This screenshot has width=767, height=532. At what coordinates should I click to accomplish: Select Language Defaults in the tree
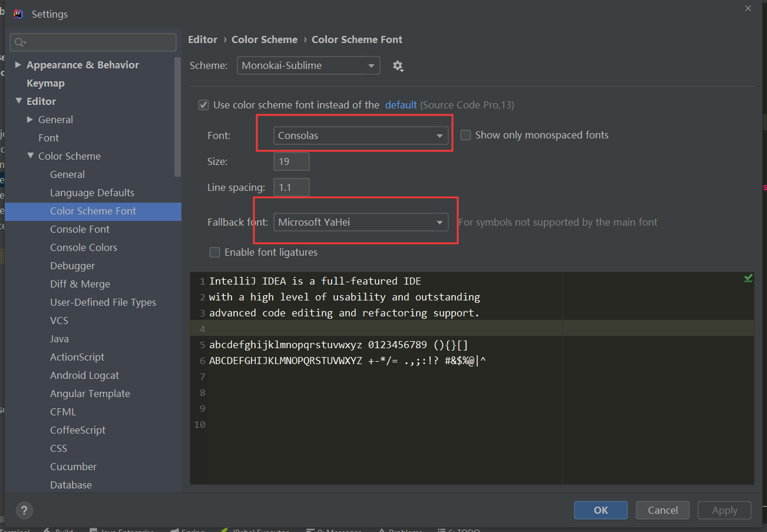click(92, 193)
